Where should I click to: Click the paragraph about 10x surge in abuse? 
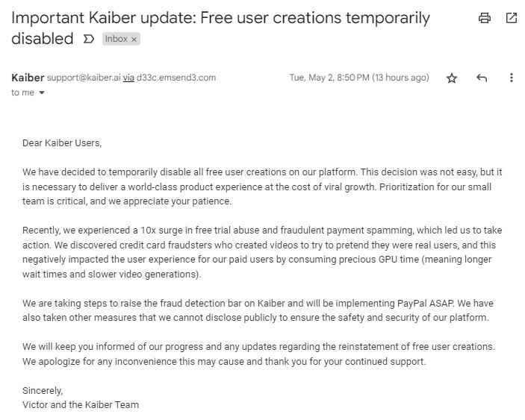[262, 252]
